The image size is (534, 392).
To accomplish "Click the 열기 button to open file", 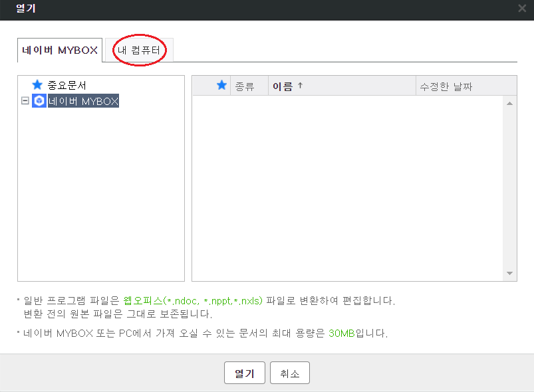I will coord(245,373).
